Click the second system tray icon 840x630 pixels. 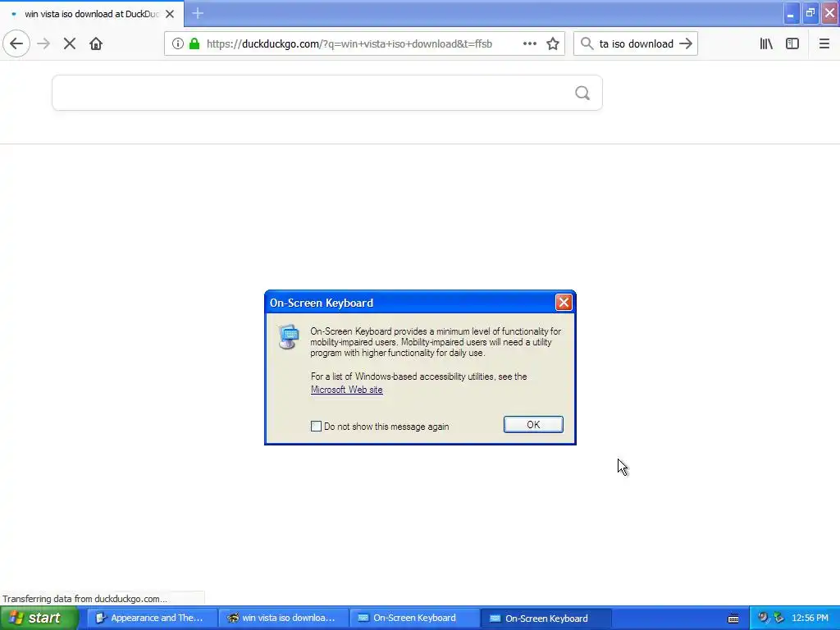point(778,618)
